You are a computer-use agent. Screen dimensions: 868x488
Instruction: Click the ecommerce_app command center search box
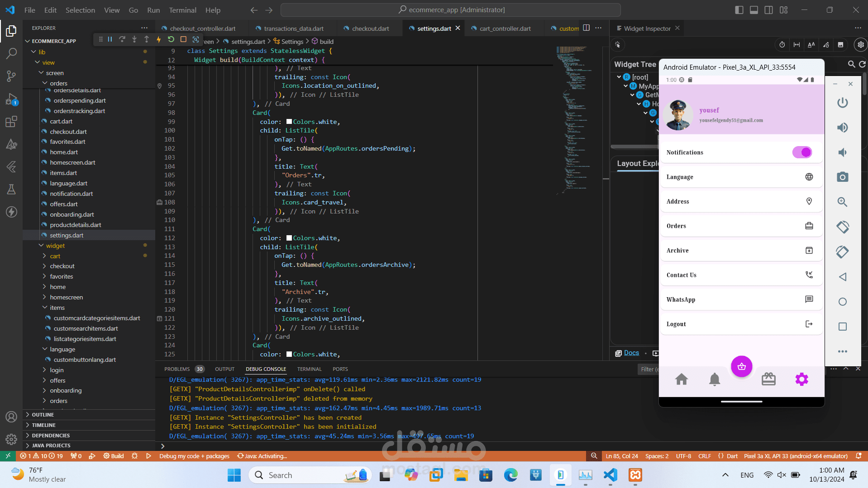click(450, 10)
